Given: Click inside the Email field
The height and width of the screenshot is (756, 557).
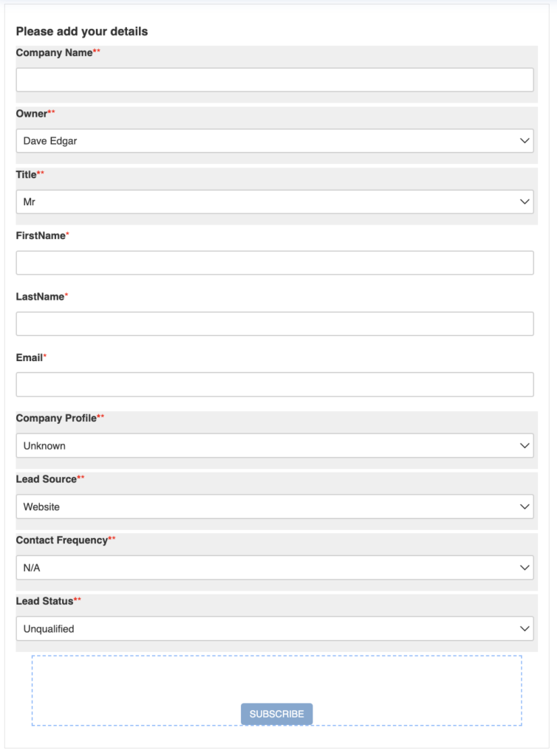Looking at the screenshot, I should pos(273,384).
